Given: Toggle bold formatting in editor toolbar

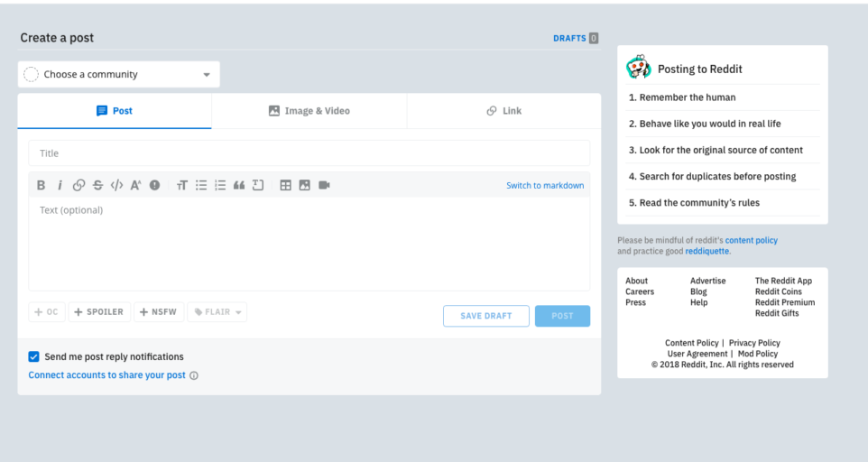Looking at the screenshot, I should click(41, 185).
